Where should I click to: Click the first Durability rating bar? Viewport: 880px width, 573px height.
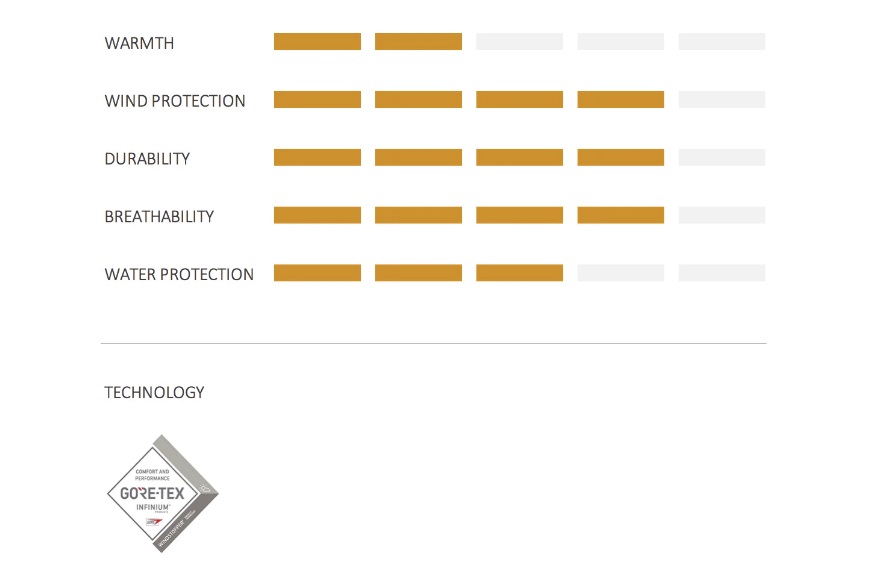pos(317,157)
